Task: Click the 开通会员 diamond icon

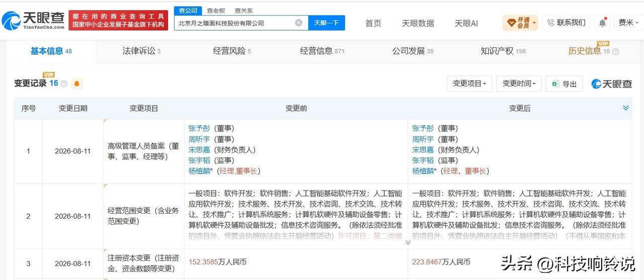Action: pyautogui.click(x=511, y=23)
